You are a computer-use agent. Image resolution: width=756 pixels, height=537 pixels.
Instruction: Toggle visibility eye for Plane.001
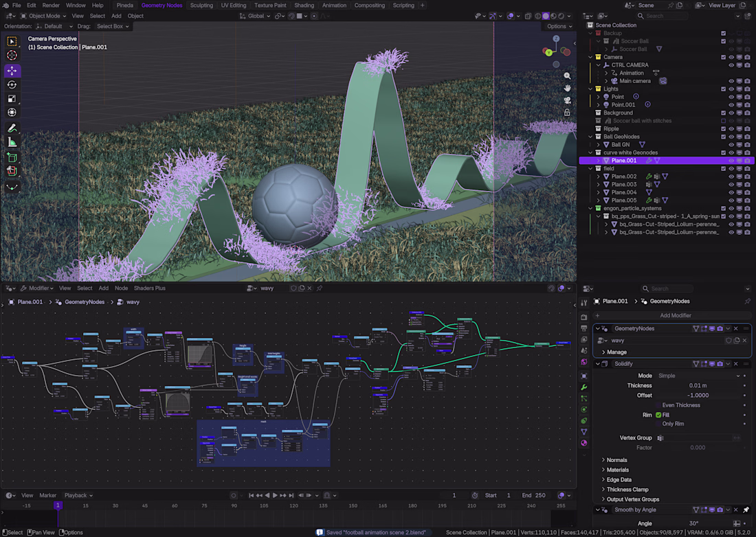(731, 161)
